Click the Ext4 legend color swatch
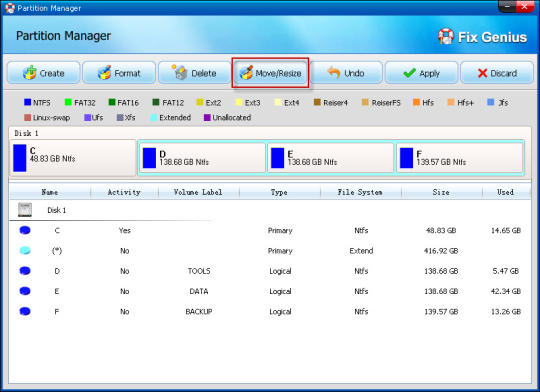This screenshot has width=540, height=392. [278, 102]
